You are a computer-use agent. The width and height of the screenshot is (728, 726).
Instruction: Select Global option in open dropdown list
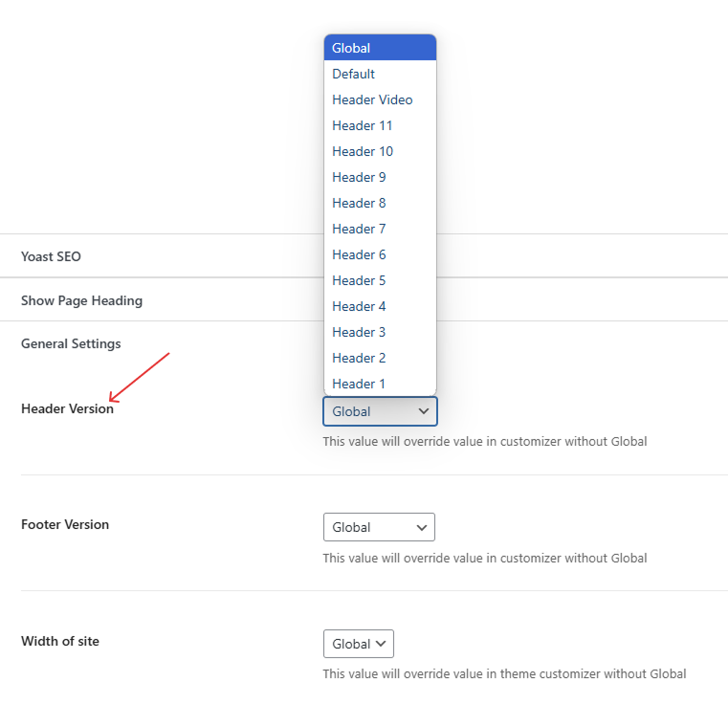point(379,48)
